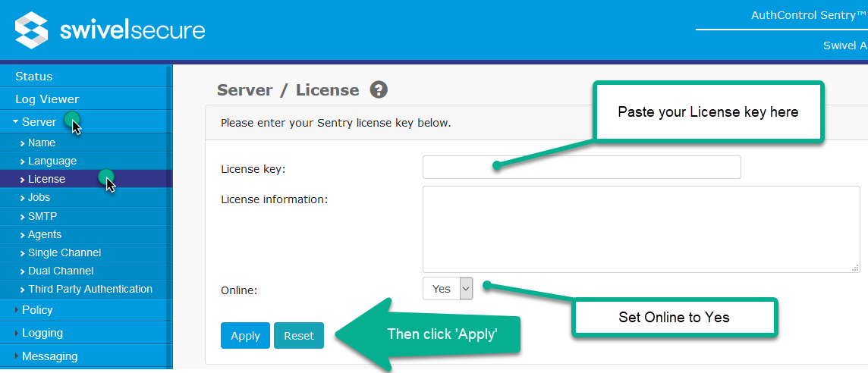Open the SMTP settings
868x373 pixels.
[42, 216]
